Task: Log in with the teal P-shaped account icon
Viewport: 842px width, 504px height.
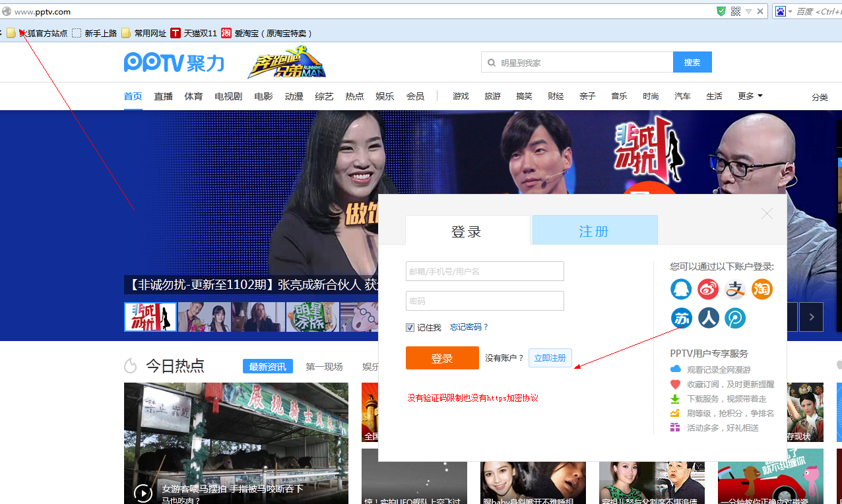Action: [735, 318]
